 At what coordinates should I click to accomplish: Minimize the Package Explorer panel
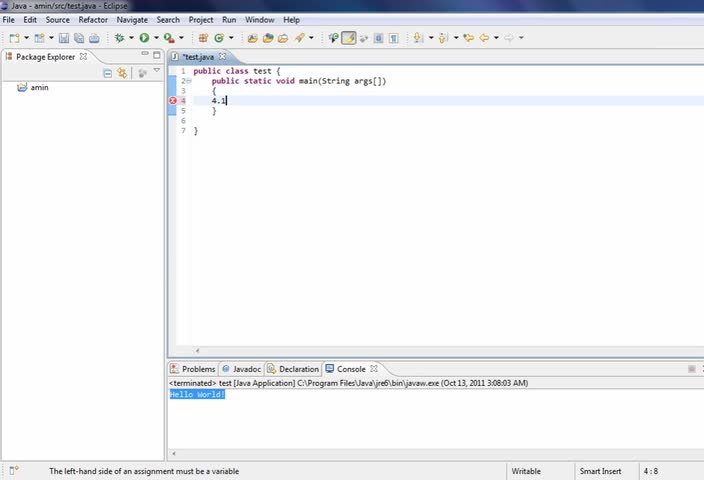coord(145,54)
